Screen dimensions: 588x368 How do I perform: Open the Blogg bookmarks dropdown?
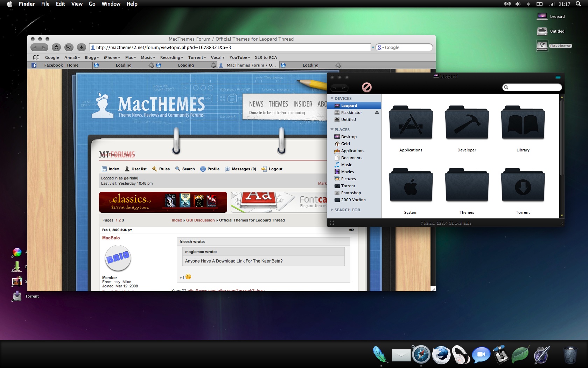pyautogui.click(x=92, y=57)
